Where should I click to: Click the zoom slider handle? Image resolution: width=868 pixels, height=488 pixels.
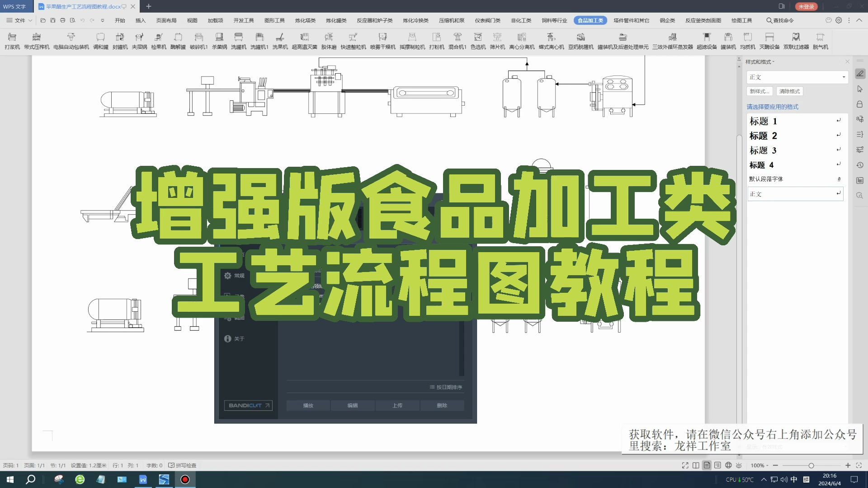811,465
